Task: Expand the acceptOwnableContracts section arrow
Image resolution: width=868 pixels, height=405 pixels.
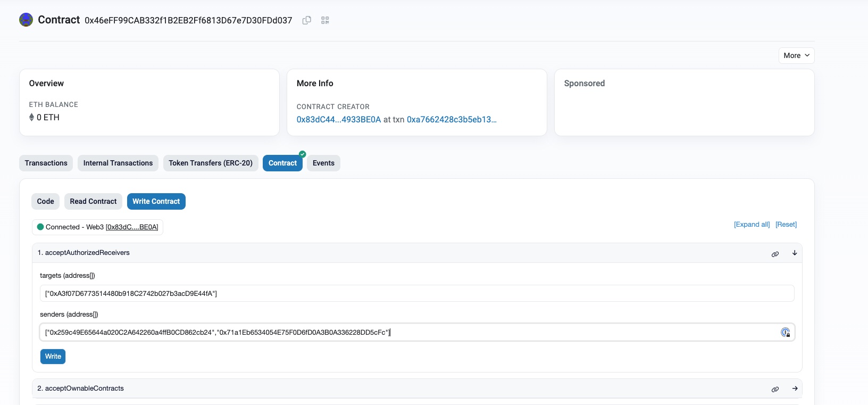Action: point(794,389)
